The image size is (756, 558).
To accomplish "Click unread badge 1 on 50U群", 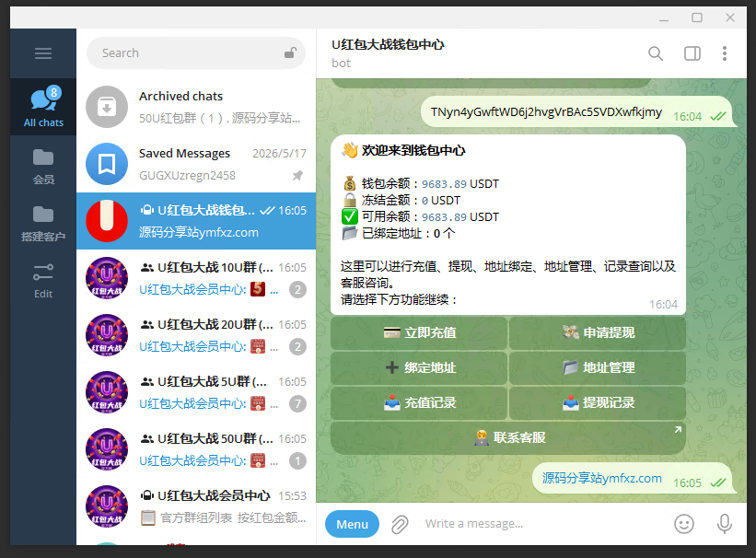I will (x=298, y=460).
